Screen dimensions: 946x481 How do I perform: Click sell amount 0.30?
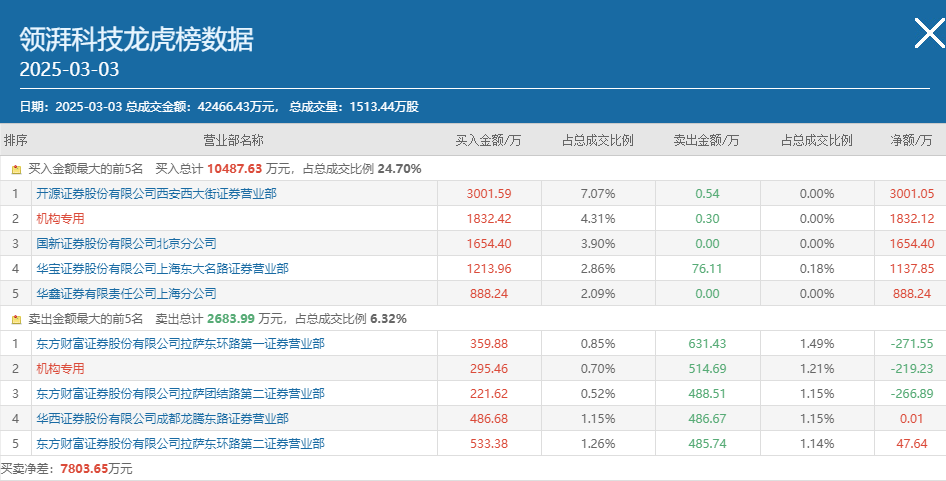pyautogui.click(x=707, y=218)
